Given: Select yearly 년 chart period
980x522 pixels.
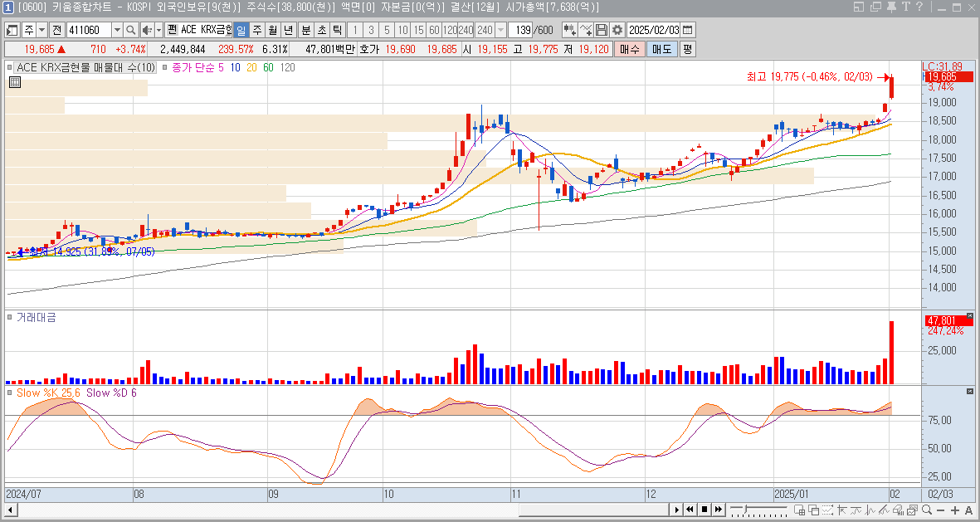Looking at the screenshot, I should coord(288,30).
